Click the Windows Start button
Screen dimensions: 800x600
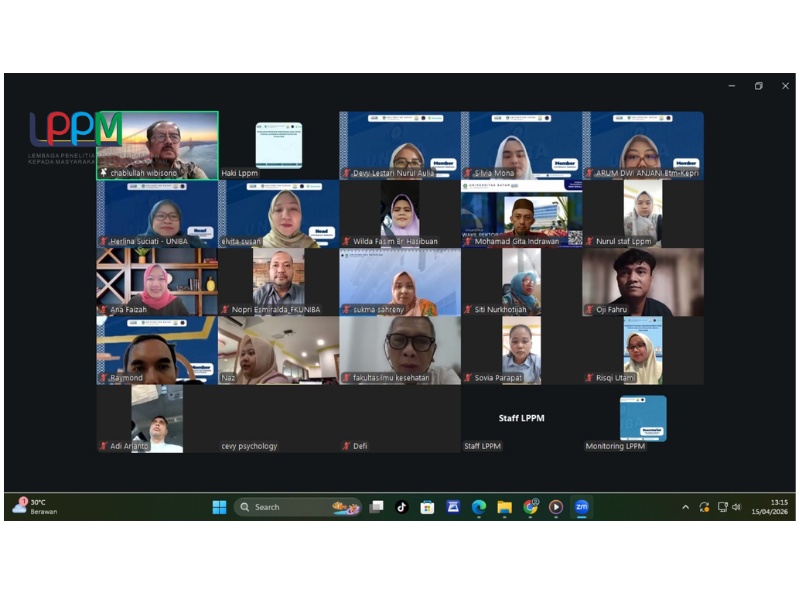219,507
